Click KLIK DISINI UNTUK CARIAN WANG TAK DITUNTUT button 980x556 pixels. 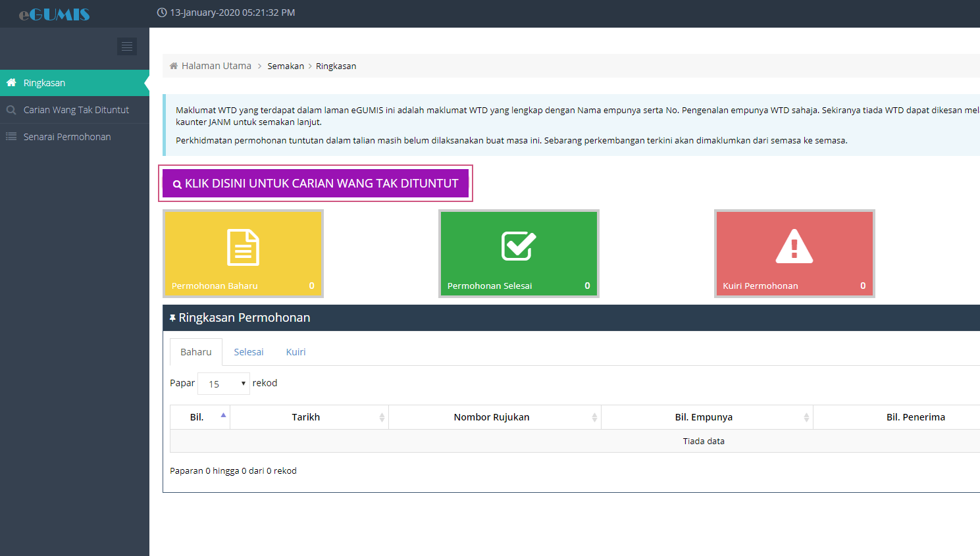pos(315,184)
